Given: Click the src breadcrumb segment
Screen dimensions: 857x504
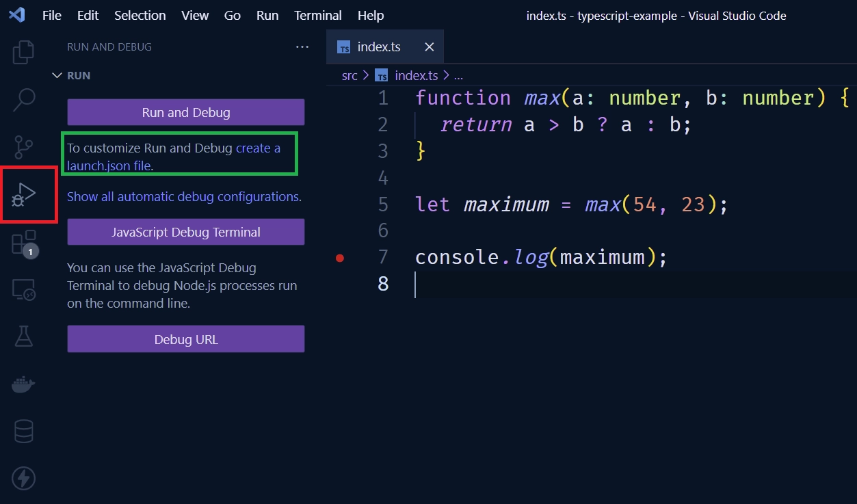Looking at the screenshot, I should point(350,75).
